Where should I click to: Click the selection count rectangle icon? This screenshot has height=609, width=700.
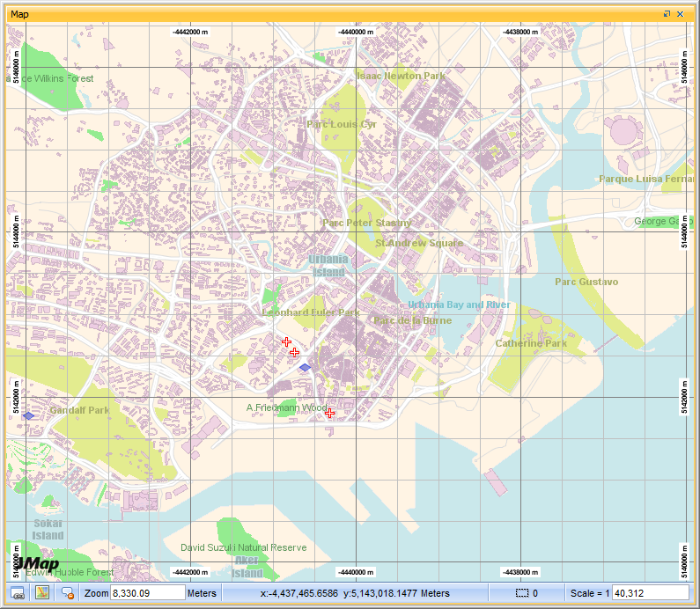522,593
